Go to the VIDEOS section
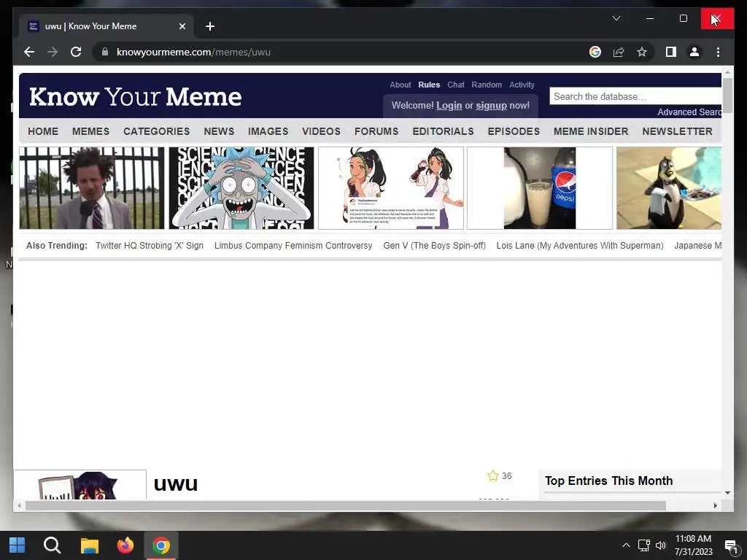The image size is (747, 560). (x=321, y=131)
